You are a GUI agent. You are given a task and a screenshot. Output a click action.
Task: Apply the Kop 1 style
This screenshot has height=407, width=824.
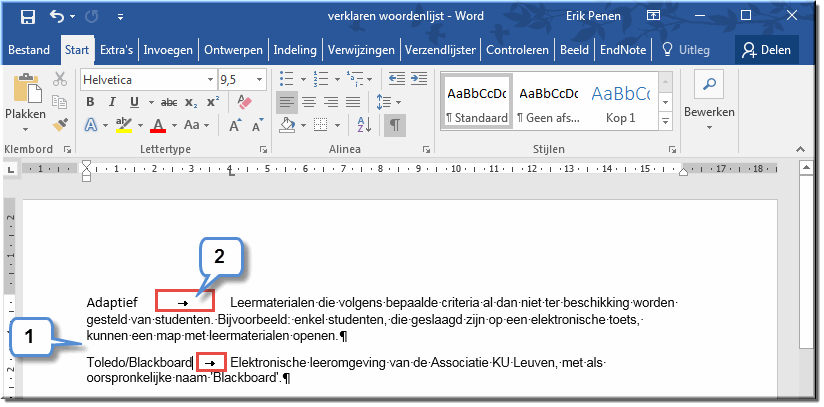[x=621, y=102]
